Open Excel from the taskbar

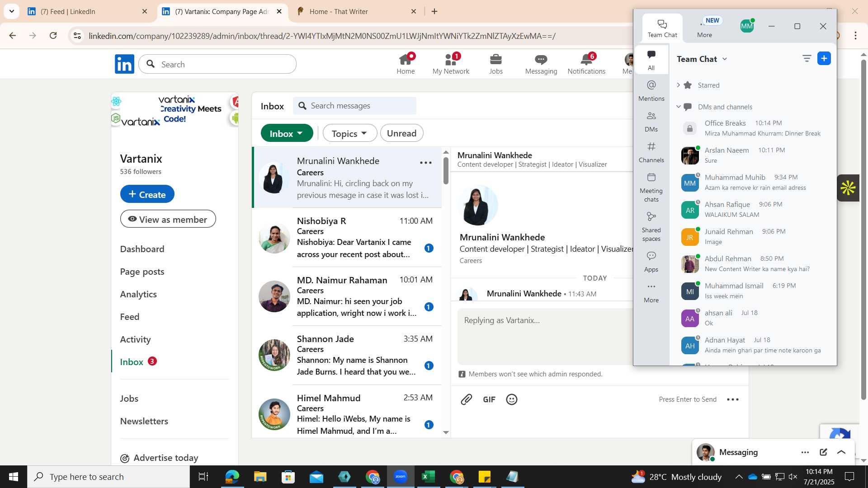(428, 477)
